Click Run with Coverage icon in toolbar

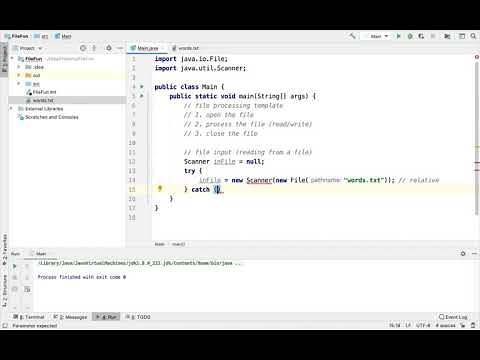click(x=421, y=36)
